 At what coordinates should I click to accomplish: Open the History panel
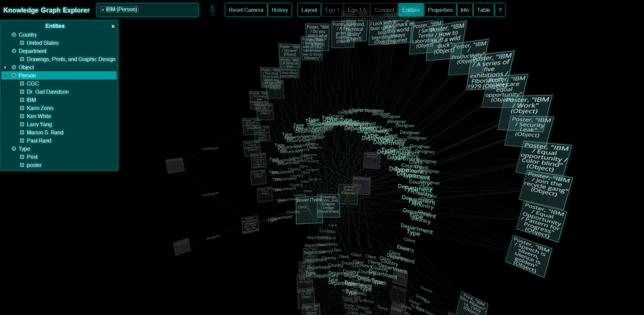tap(279, 10)
